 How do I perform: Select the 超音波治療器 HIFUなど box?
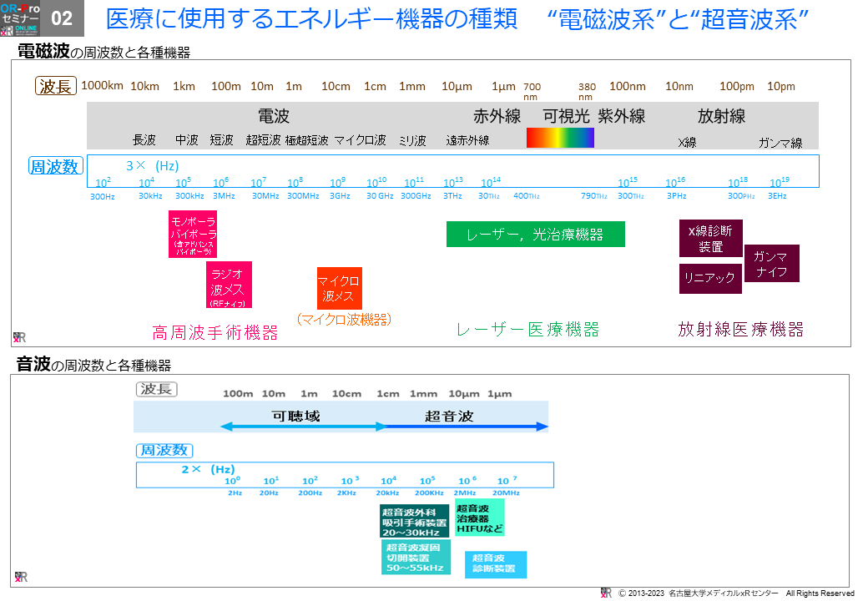(x=479, y=518)
